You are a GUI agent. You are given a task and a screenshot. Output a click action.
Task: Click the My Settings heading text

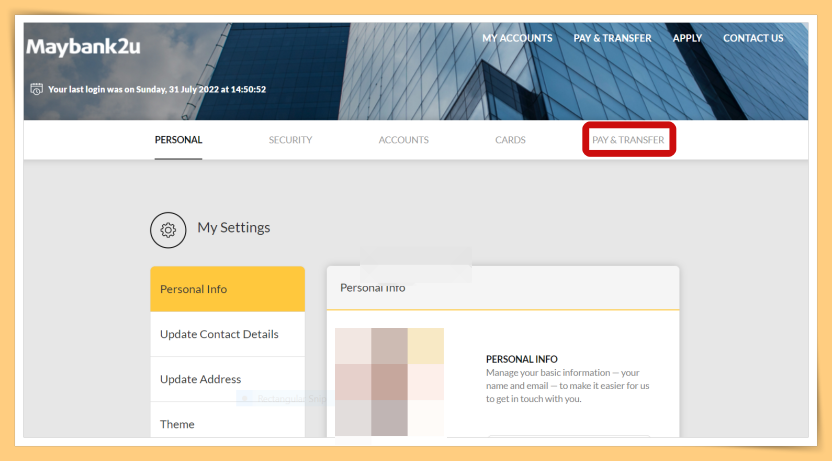pos(233,228)
